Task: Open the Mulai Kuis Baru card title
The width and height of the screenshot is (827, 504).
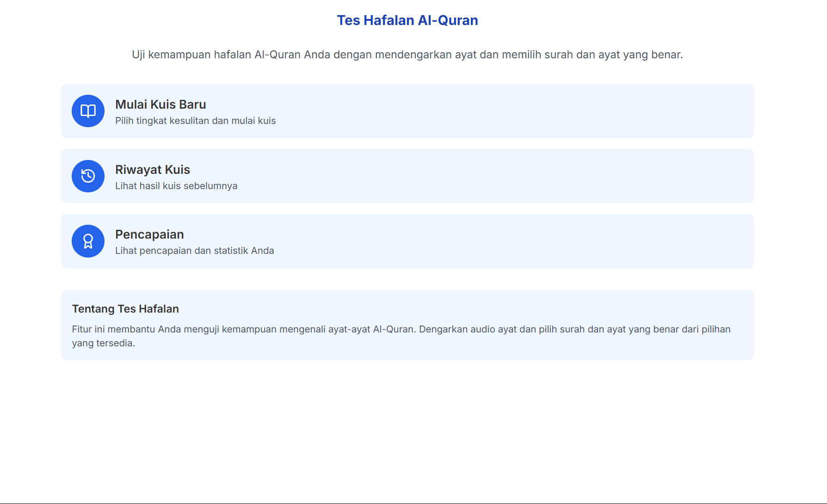Action: click(160, 104)
